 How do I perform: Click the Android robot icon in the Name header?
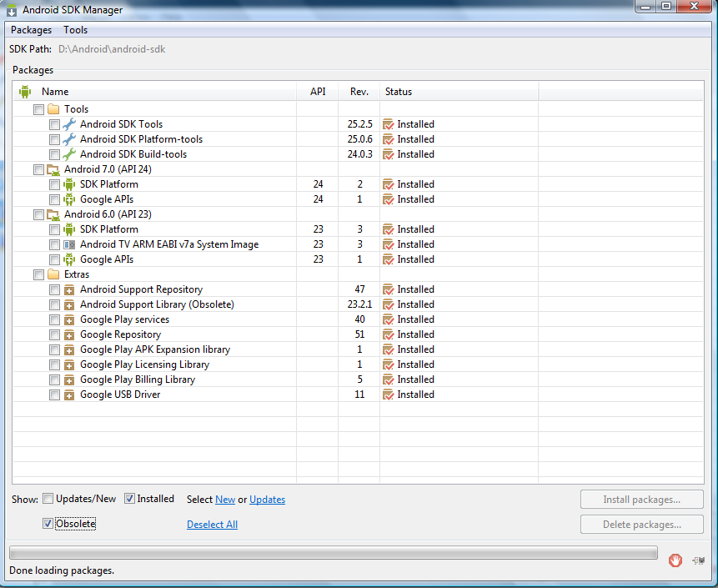pos(24,91)
